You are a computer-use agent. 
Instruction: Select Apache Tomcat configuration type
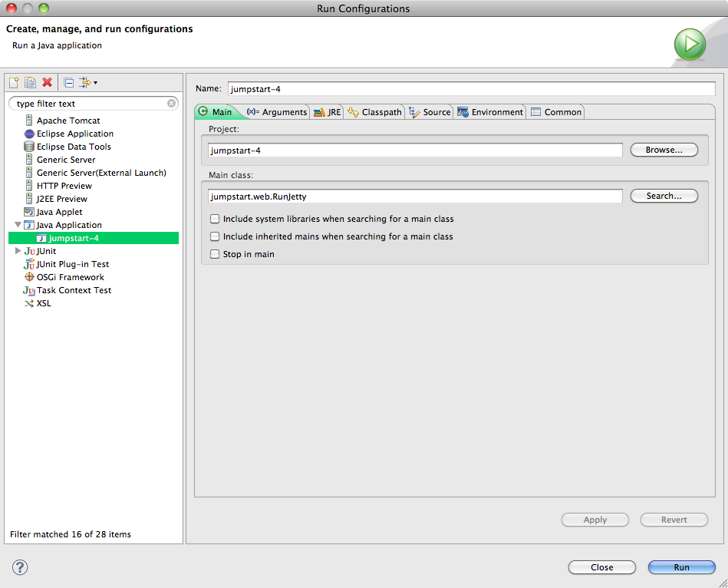coord(68,121)
